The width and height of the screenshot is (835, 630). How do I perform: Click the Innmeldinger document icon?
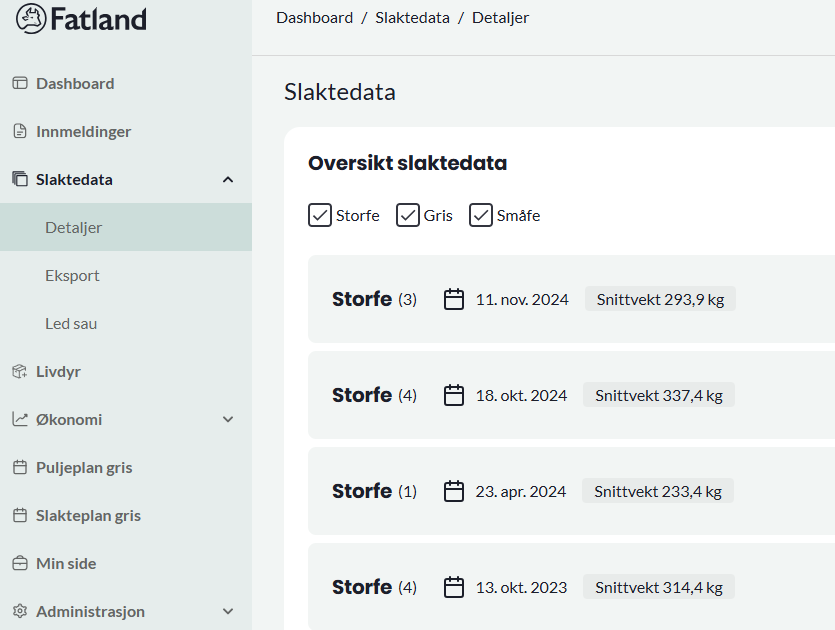coord(20,132)
